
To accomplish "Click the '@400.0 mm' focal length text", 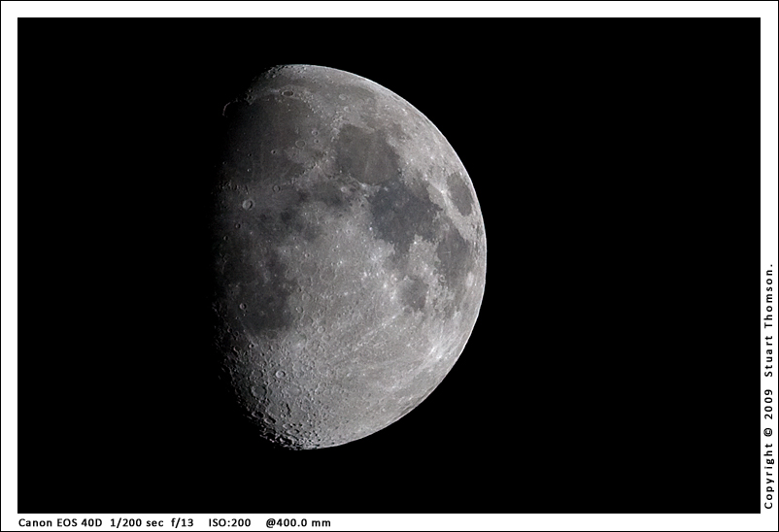I will (x=298, y=522).
